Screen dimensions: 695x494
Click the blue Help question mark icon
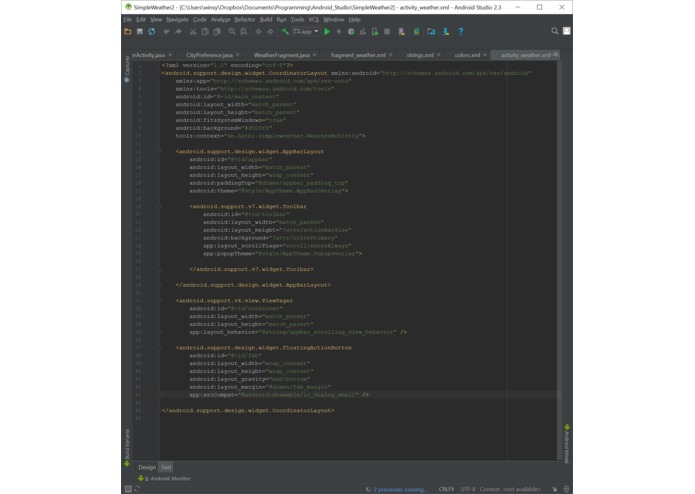click(x=461, y=31)
